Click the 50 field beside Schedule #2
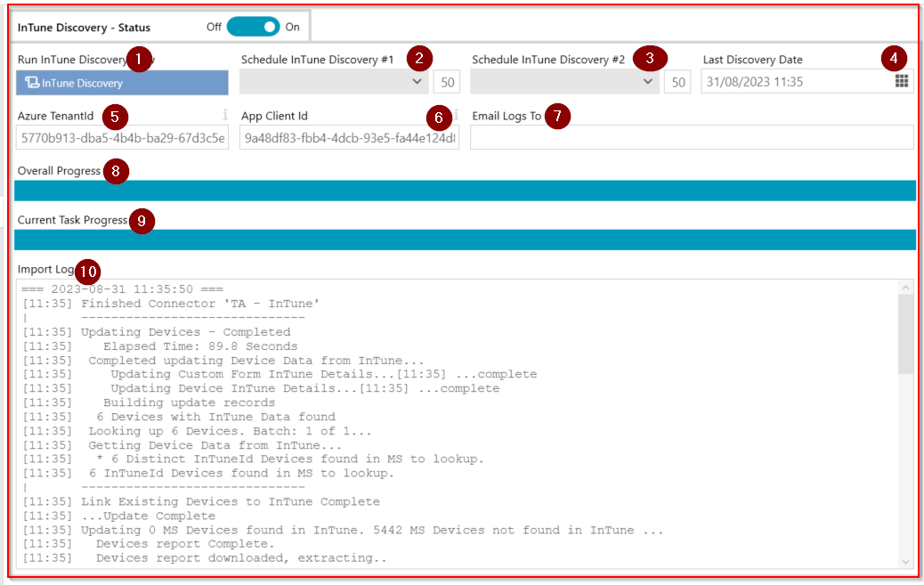924x585 pixels. tap(677, 82)
